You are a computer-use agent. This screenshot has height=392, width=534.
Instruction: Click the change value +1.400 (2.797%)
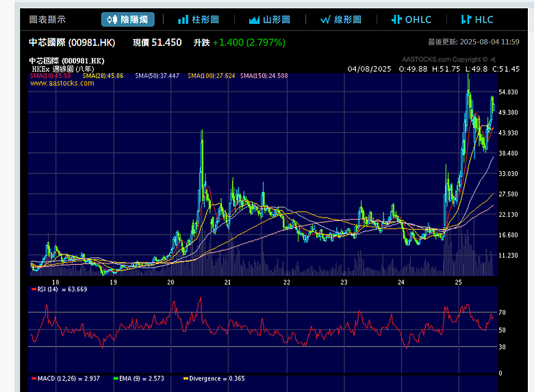point(249,42)
